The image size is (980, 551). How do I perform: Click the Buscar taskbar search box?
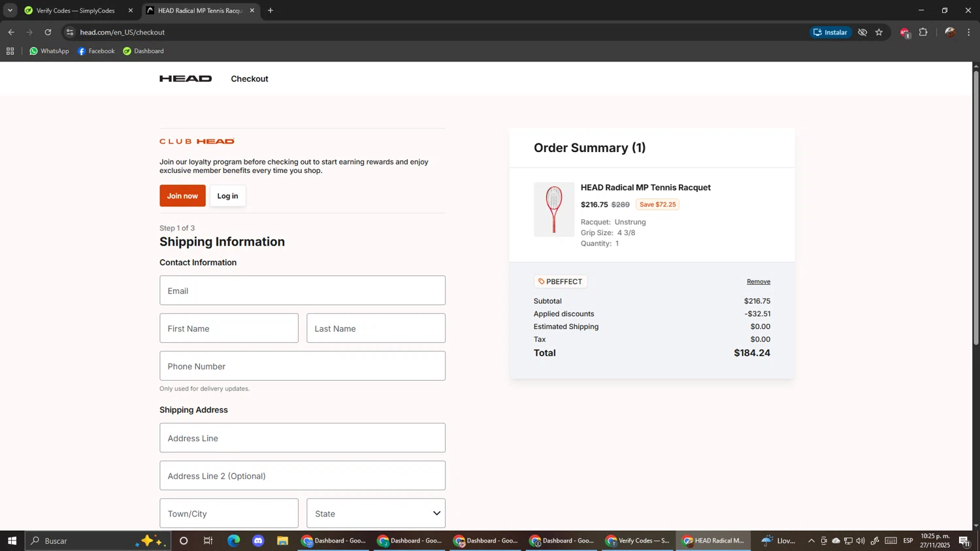coord(98,541)
